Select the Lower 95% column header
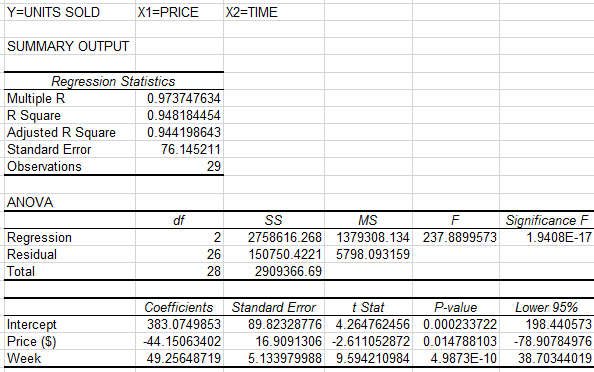Viewport: 594px width, 372px height. [547, 307]
